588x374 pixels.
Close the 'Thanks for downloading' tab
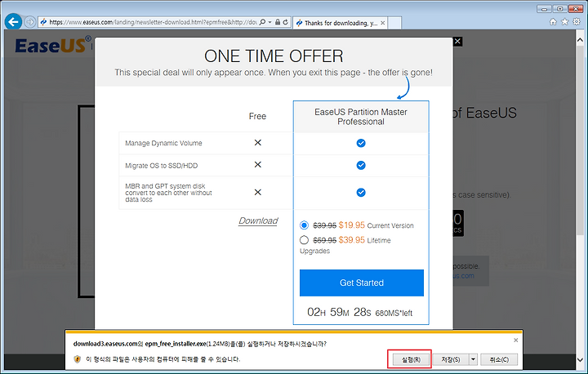[383, 23]
